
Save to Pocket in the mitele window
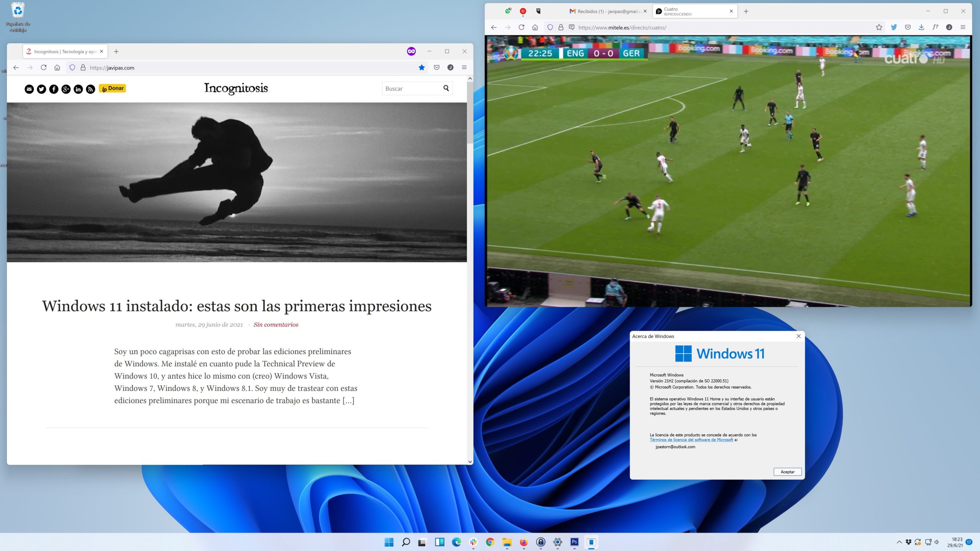[x=908, y=28]
